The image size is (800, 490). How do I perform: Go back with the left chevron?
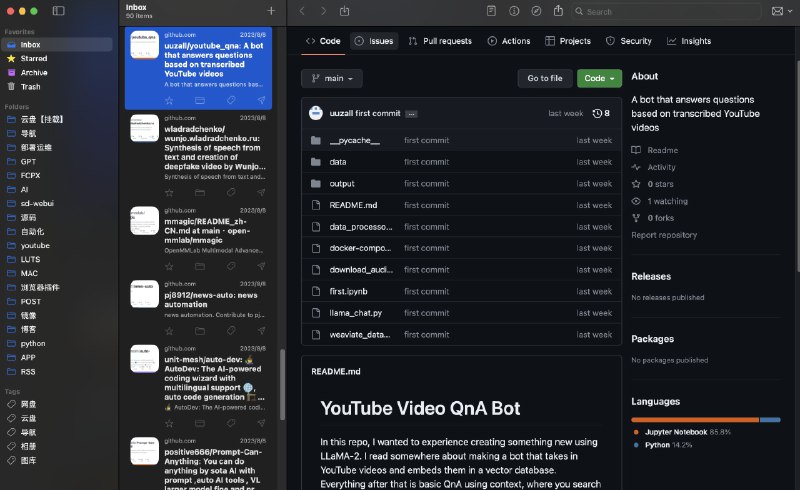click(x=302, y=11)
